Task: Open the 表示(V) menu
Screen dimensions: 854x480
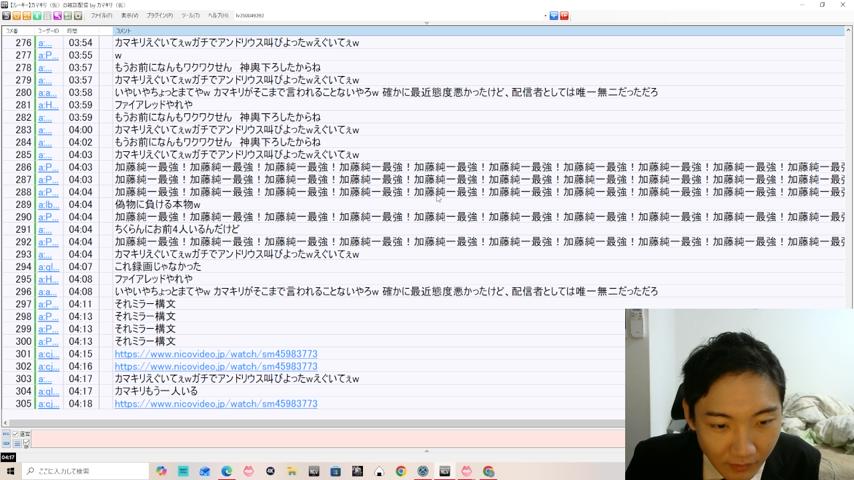Action: pyautogui.click(x=130, y=16)
